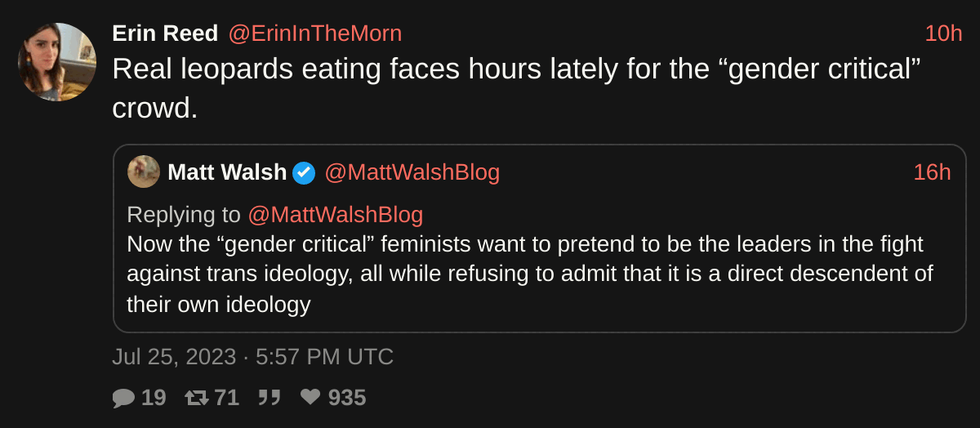
Task: Open Matt Walsh's small avatar image
Action: (x=144, y=172)
